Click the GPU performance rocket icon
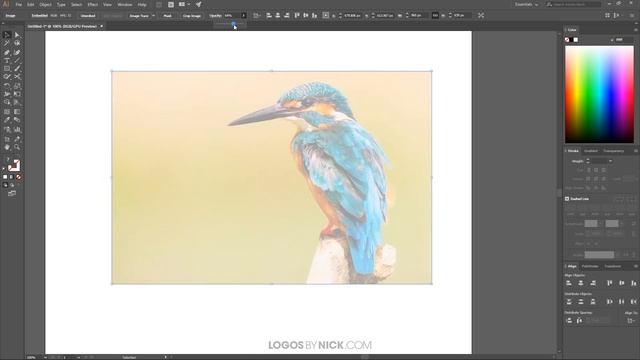Image resolution: width=640 pixels, height=360 pixels. 199,4
